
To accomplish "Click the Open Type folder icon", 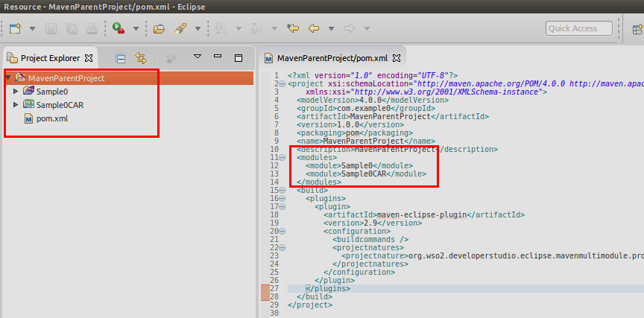I will (159, 29).
